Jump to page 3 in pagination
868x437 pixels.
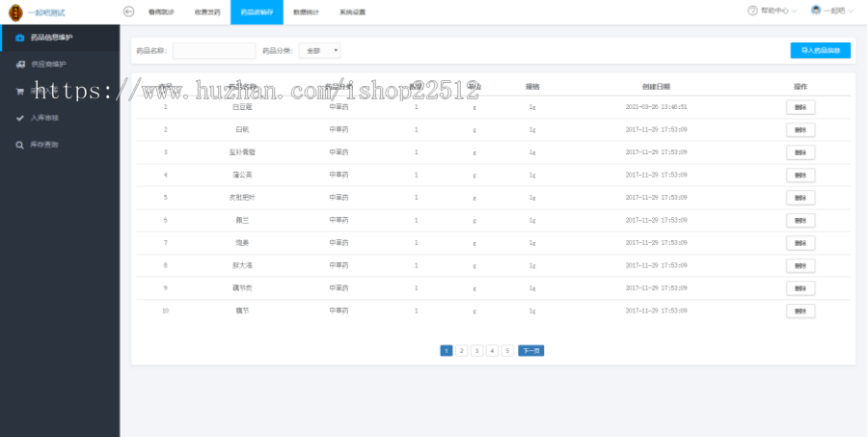(476, 351)
